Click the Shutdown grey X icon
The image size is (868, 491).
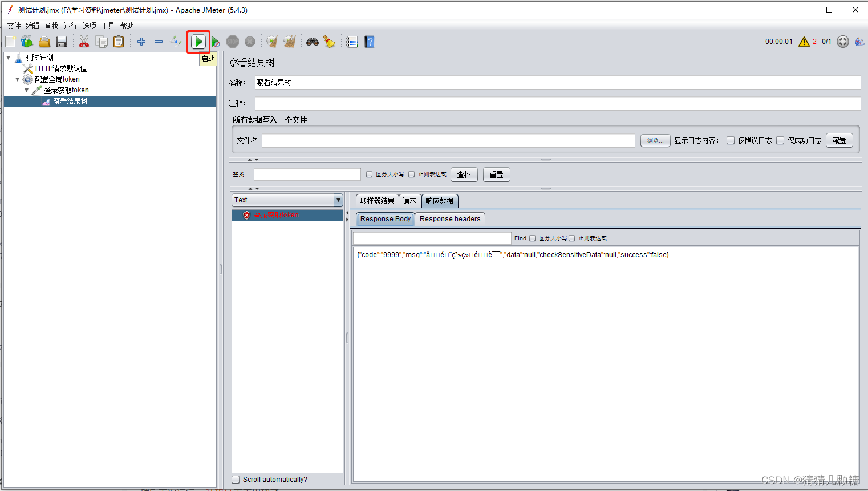pos(250,42)
